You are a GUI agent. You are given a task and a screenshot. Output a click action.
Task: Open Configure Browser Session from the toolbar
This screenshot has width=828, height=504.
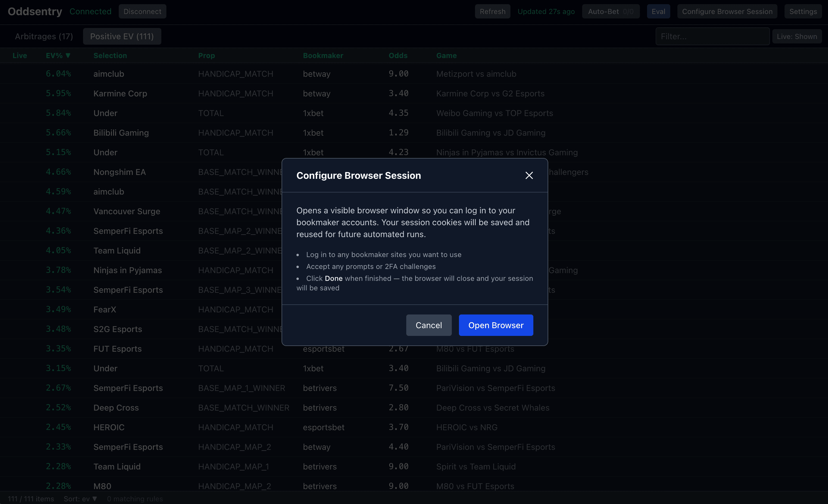pyautogui.click(x=727, y=11)
